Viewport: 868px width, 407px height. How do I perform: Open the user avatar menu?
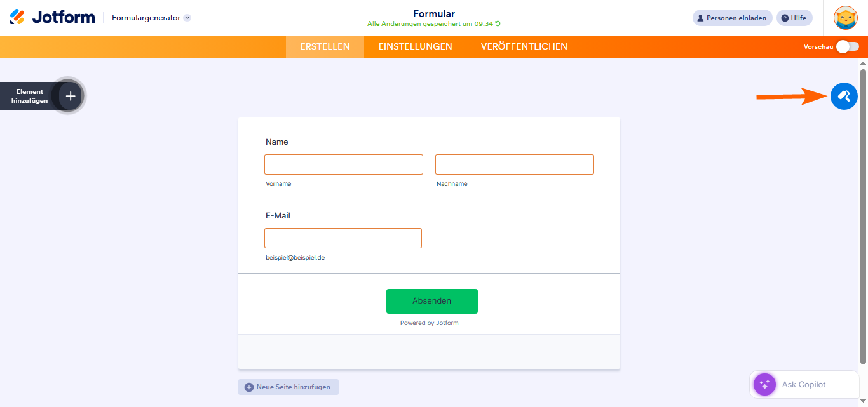[x=845, y=18]
